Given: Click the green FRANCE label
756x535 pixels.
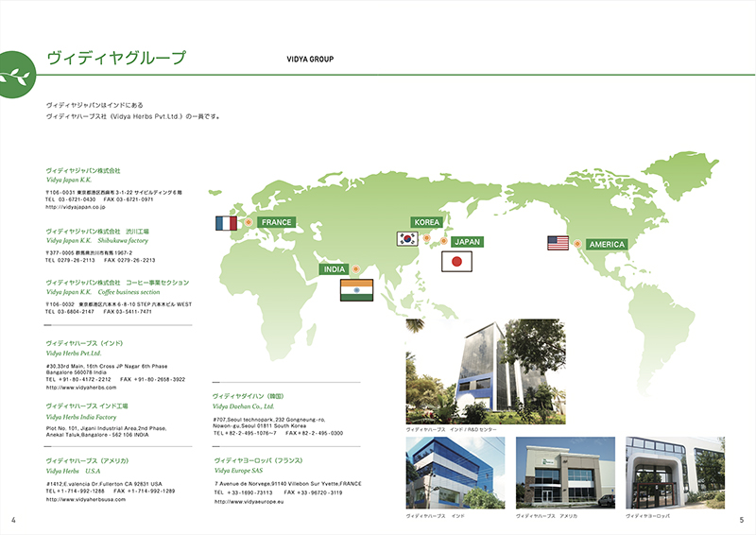Looking at the screenshot, I should [276, 222].
